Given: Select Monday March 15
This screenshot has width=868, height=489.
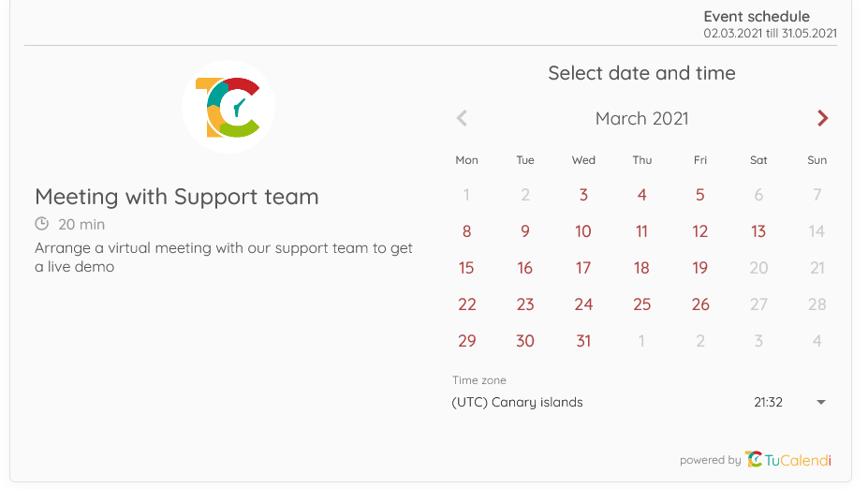Looking at the screenshot, I should click(466, 268).
